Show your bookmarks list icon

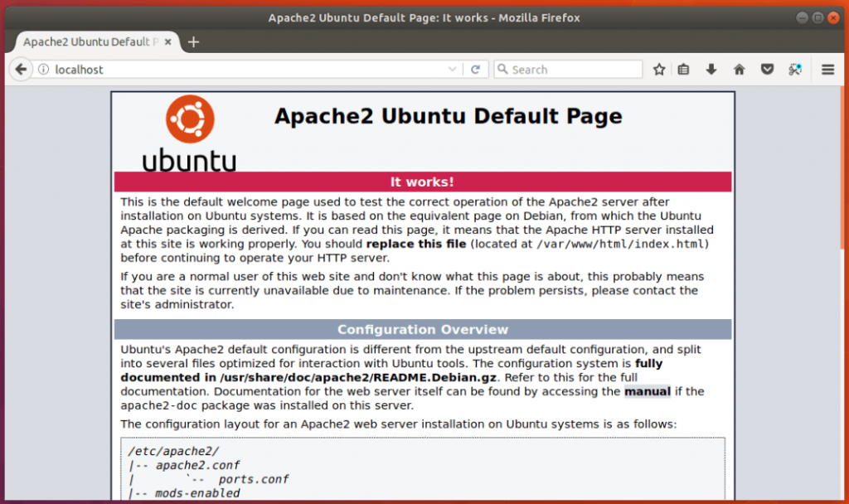pos(683,70)
